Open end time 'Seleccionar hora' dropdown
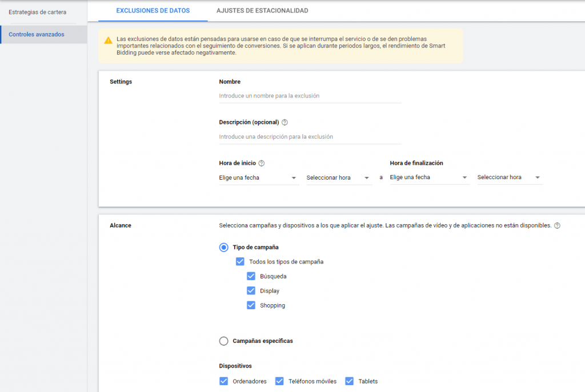Image resolution: width=585 pixels, height=392 pixels. point(510,177)
